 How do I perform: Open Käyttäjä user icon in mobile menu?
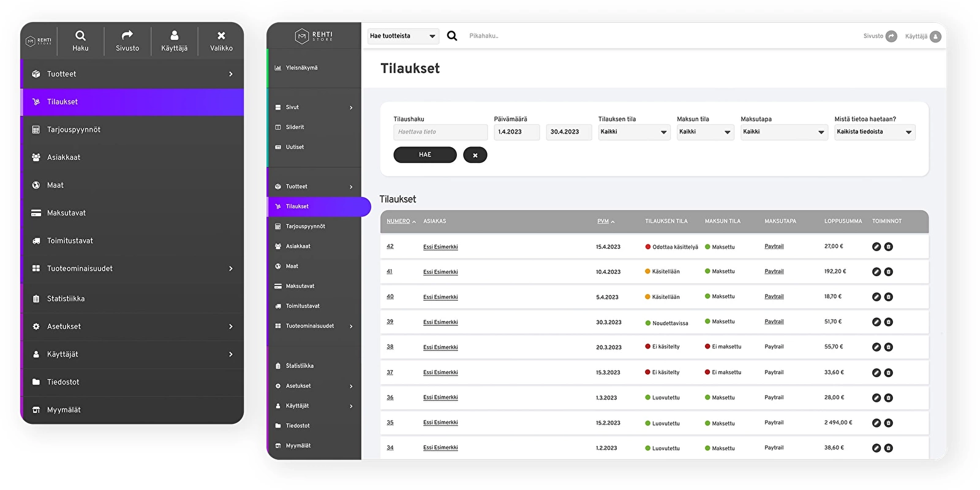tap(175, 41)
